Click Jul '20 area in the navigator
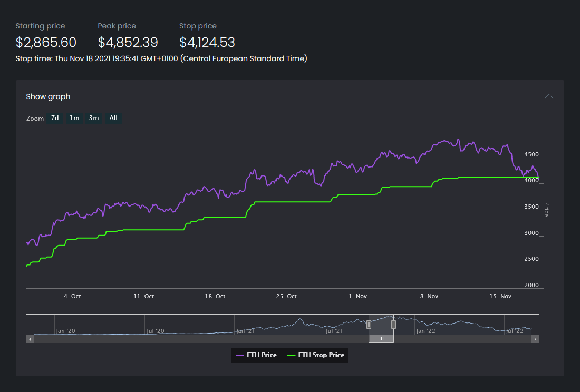580x392 pixels. coord(156,331)
